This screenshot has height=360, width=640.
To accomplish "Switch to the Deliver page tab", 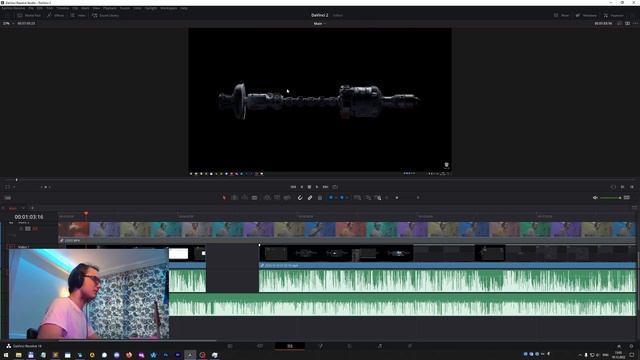I will coord(410,346).
